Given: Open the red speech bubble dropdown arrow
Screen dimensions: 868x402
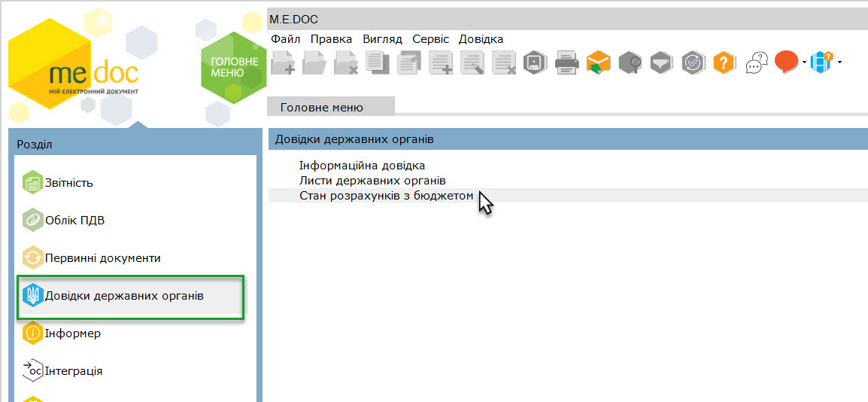Looking at the screenshot, I should click(804, 62).
